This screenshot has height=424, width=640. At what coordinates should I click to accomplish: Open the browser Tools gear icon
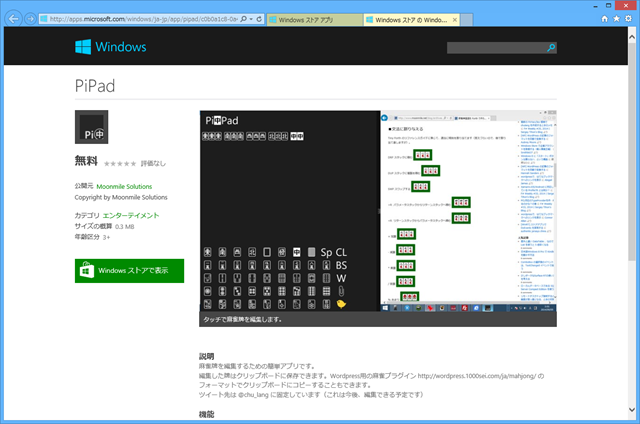(629, 19)
